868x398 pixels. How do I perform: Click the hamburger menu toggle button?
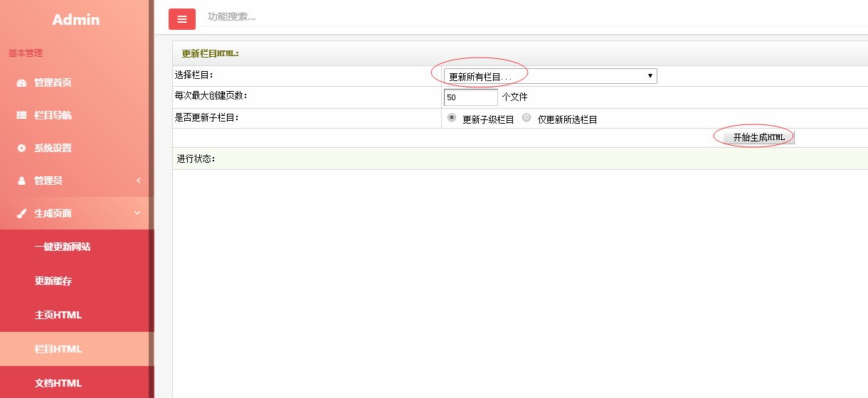pyautogui.click(x=182, y=19)
